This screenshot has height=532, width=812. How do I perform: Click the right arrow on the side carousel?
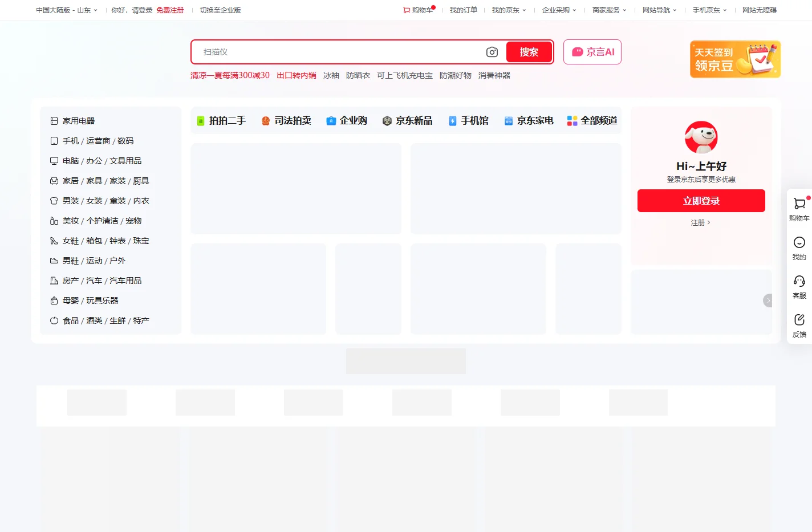pos(768,300)
